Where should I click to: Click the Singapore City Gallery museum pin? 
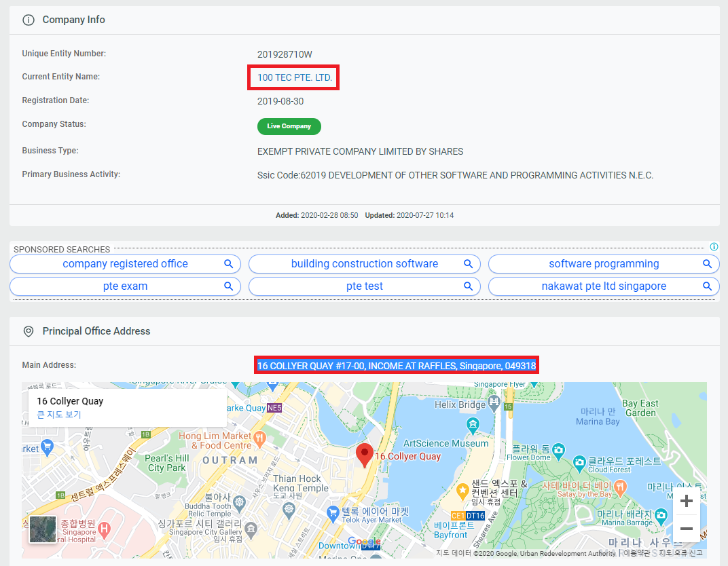(251, 529)
